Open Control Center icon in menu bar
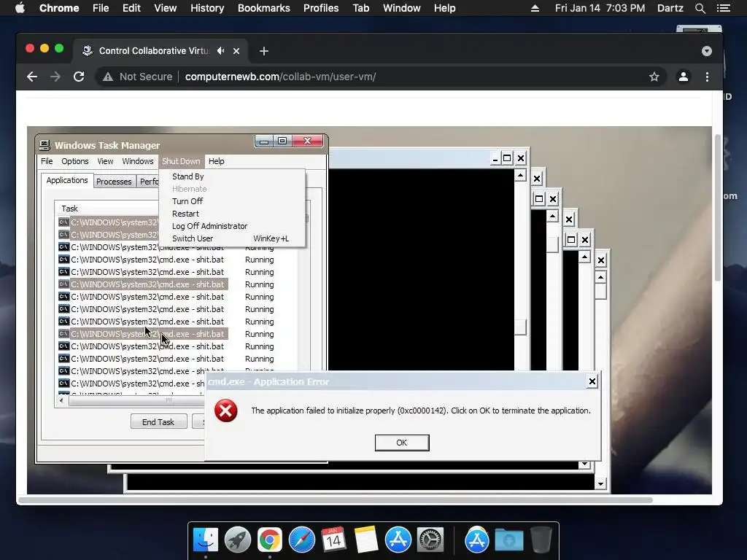This screenshot has height=560, width=747. click(724, 8)
